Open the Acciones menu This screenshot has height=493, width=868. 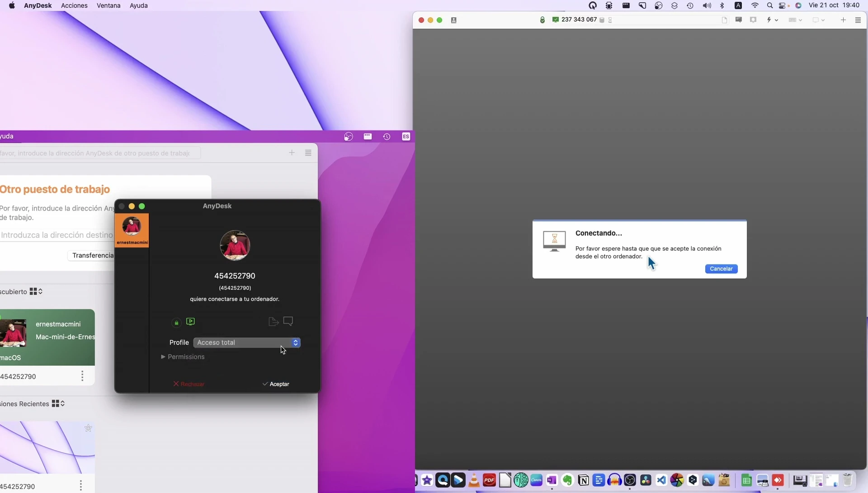[x=74, y=5]
